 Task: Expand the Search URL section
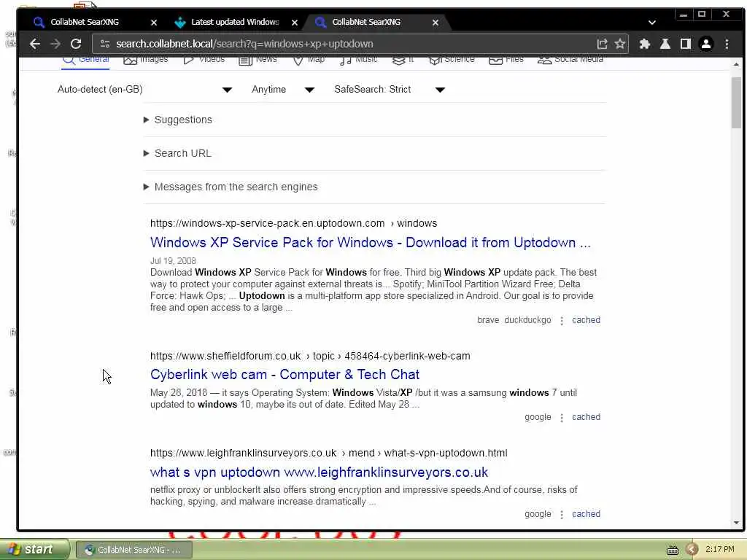coord(177,153)
